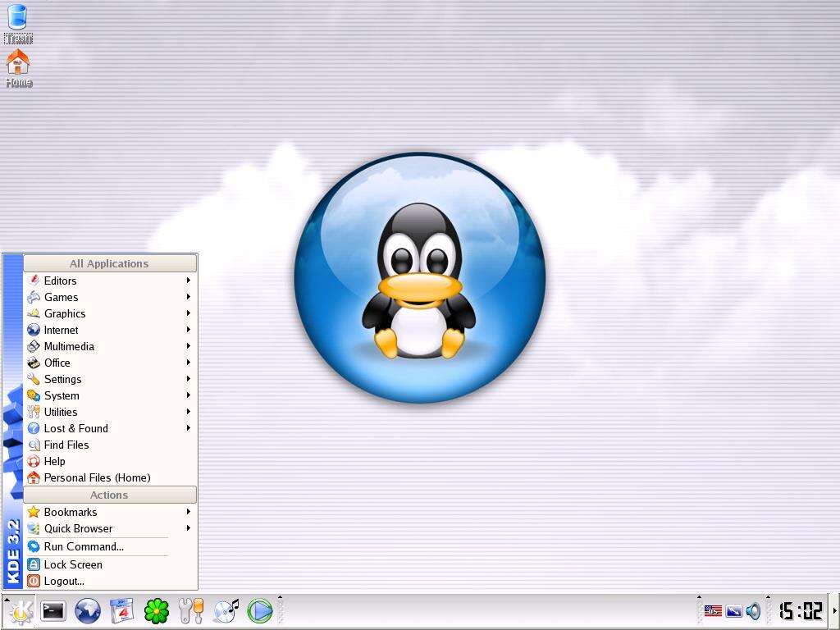Viewport: 840px width, 630px height.
Task: Click the 15:02 digital clock
Action: pos(801,610)
